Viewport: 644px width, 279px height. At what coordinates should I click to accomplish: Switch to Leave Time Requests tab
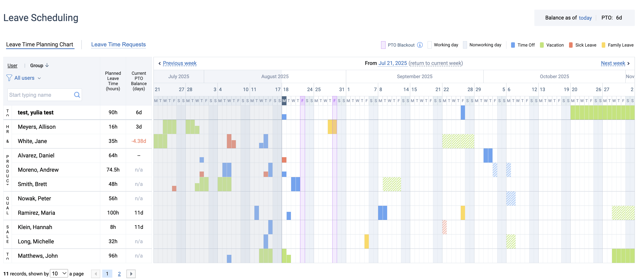pyautogui.click(x=118, y=44)
